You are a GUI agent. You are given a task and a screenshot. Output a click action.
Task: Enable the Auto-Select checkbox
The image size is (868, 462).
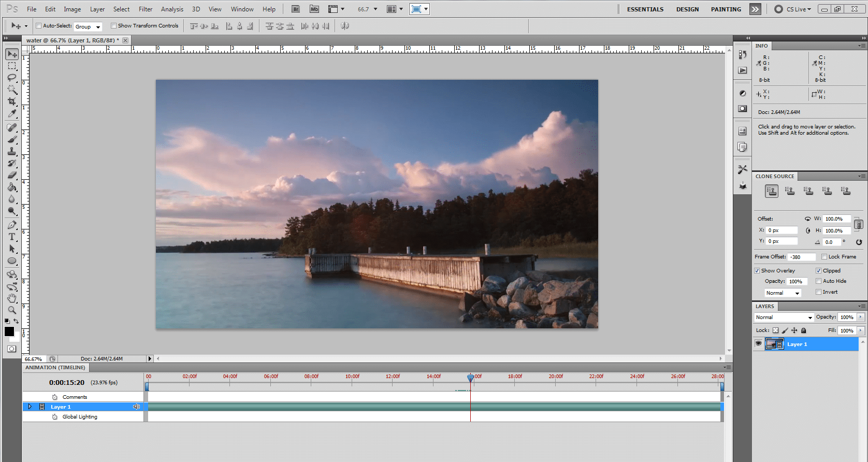point(38,26)
